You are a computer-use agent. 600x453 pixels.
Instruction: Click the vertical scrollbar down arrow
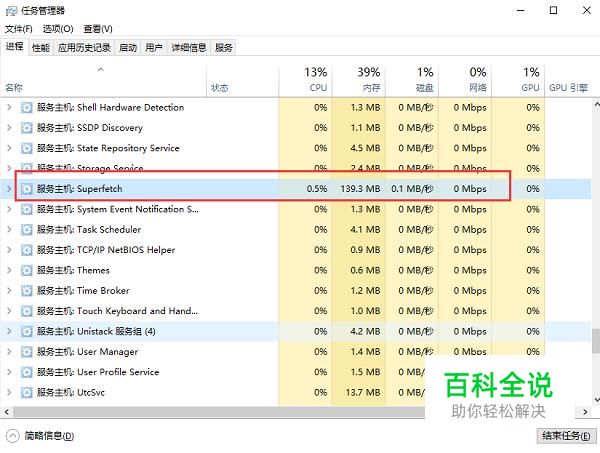596,400
